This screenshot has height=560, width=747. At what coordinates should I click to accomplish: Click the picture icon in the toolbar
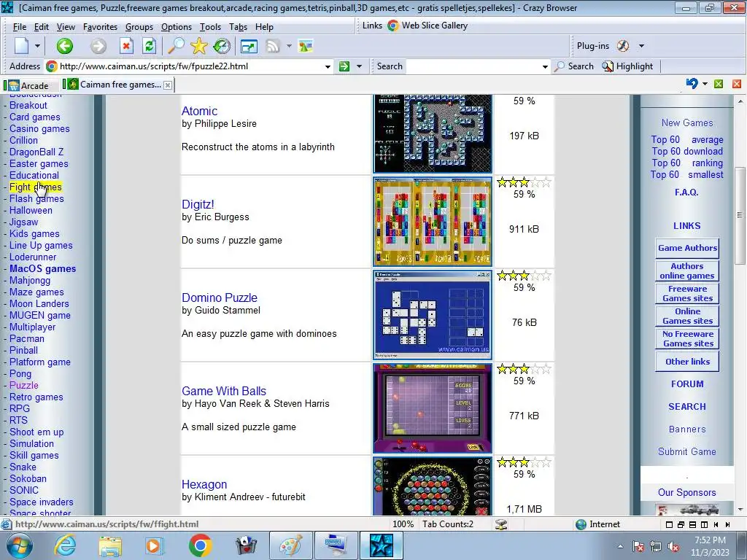[x=306, y=46]
